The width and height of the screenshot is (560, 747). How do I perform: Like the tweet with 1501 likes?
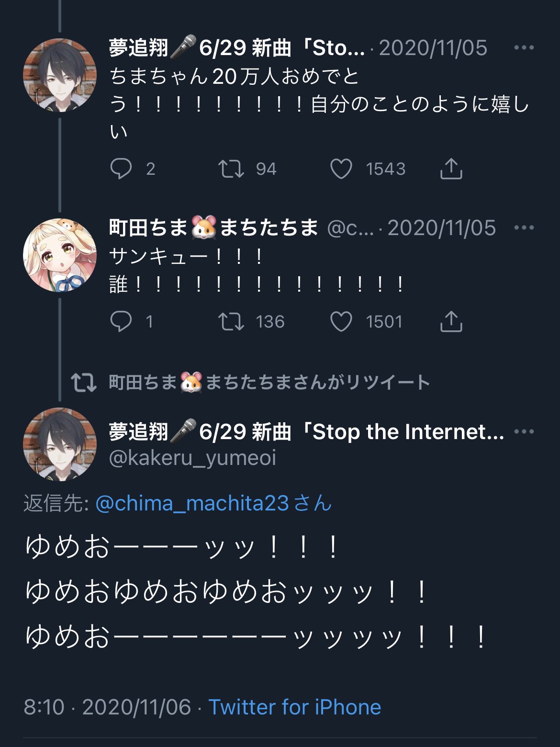(x=341, y=321)
